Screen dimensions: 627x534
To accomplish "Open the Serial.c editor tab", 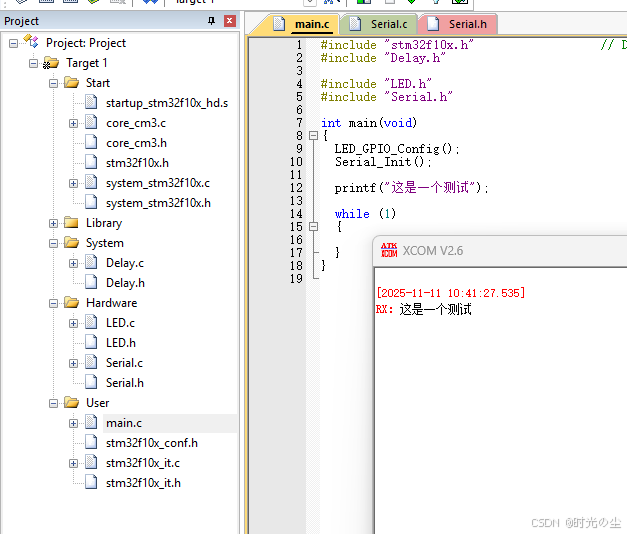I will tap(379, 24).
